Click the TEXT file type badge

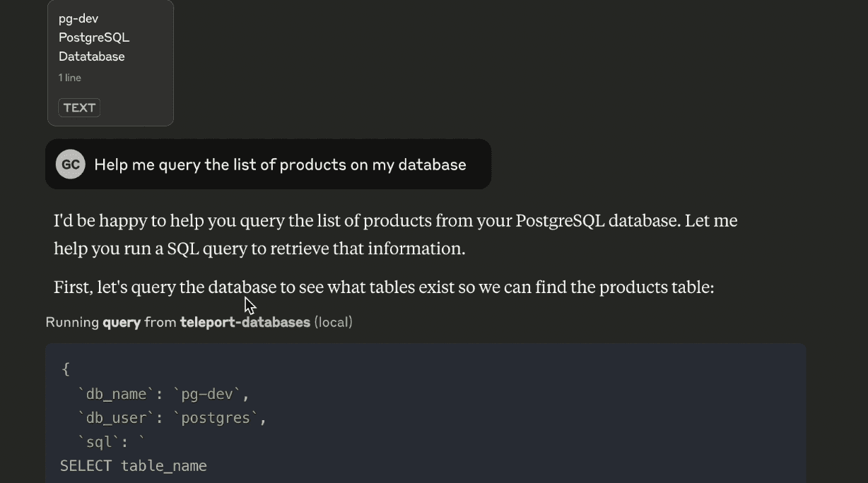point(78,107)
